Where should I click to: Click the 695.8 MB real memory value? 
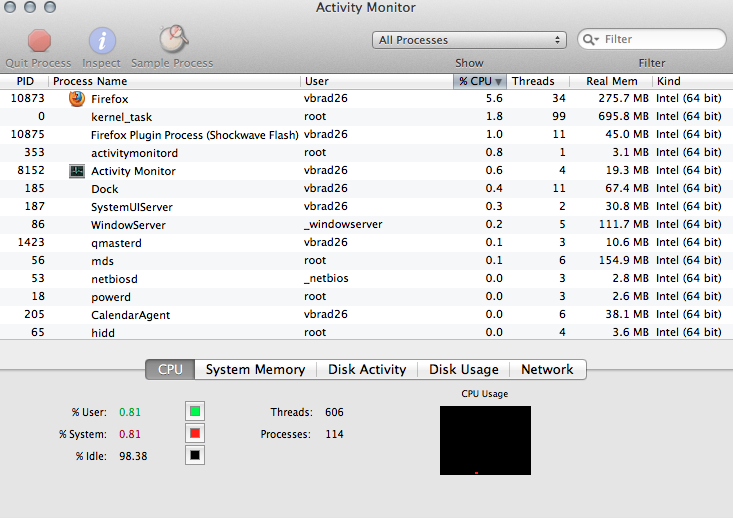(623, 116)
